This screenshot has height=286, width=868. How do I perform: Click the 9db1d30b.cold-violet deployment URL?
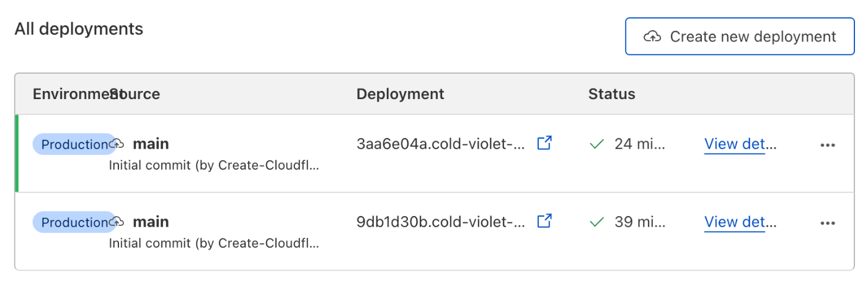tap(441, 222)
